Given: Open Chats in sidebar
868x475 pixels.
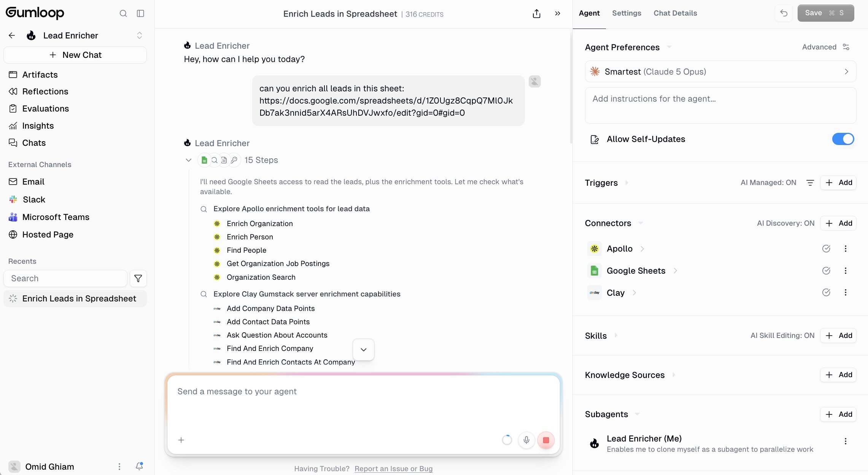Looking at the screenshot, I should (34, 143).
